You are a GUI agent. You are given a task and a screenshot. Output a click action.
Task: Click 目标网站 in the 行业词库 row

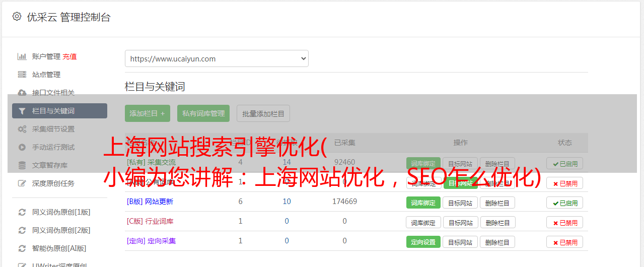(461, 222)
